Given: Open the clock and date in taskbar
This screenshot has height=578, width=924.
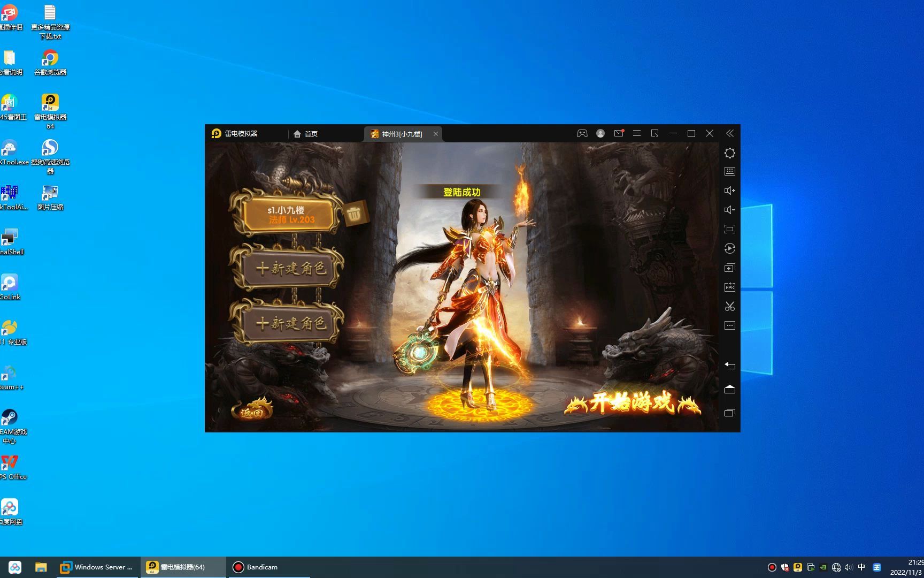Looking at the screenshot, I should (x=907, y=567).
